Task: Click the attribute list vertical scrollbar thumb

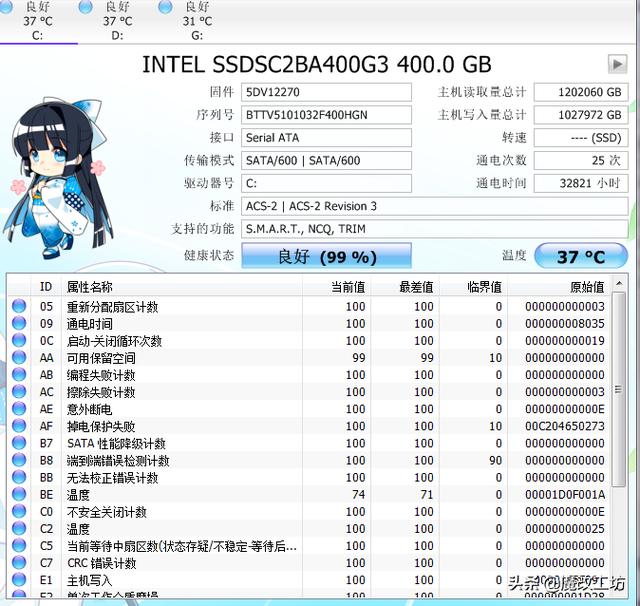Action: tap(619, 389)
